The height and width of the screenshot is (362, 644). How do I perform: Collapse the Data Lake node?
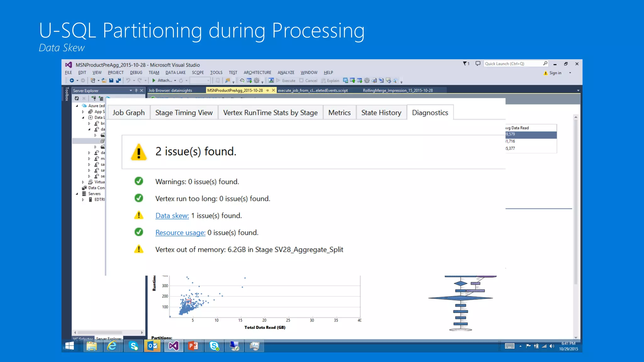[83, 118]
